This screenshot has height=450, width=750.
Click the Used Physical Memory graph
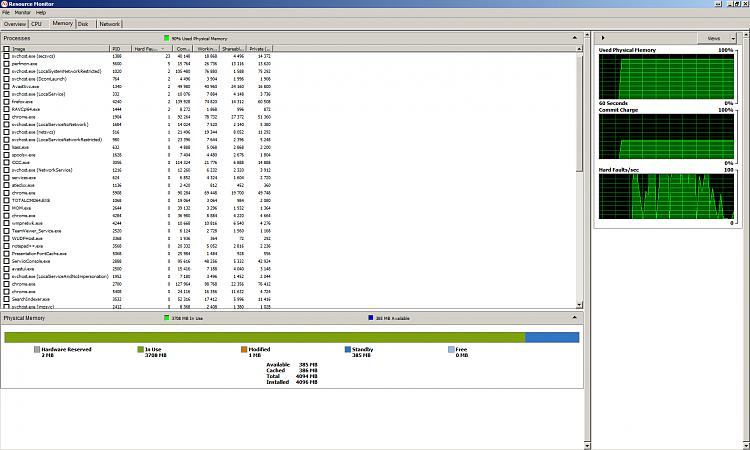tap(666, 77)
